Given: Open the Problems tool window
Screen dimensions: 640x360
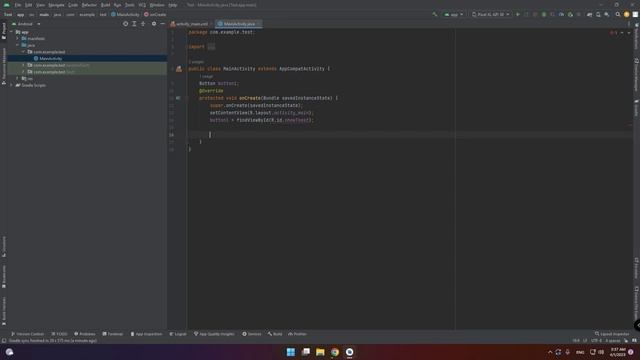Looking at the screenshot, I should click(x=84, y=334).
